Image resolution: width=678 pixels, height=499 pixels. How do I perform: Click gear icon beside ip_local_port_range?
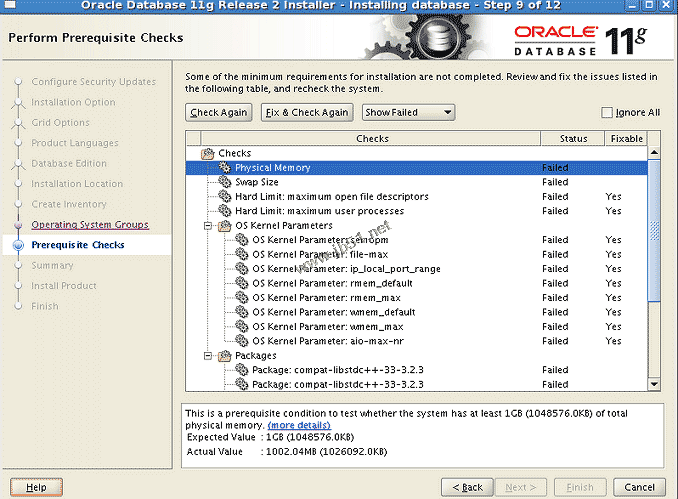241,269
